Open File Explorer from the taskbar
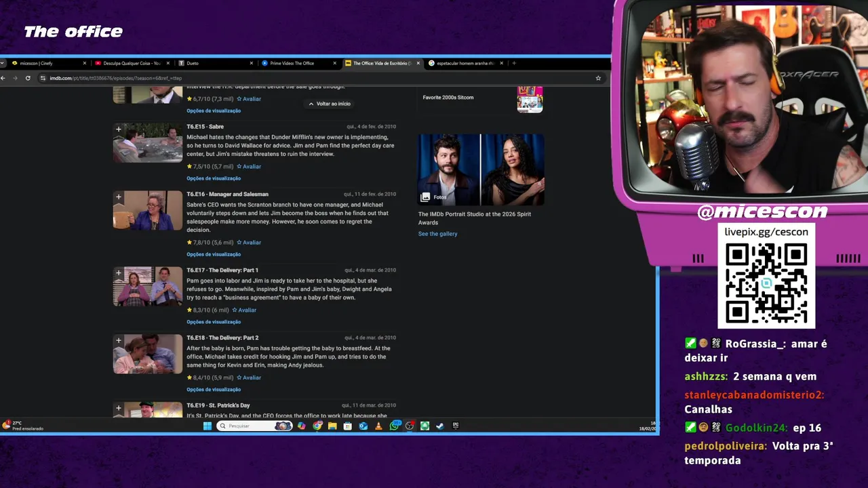This screenshot has height=488, width=868. click(332, 426)
